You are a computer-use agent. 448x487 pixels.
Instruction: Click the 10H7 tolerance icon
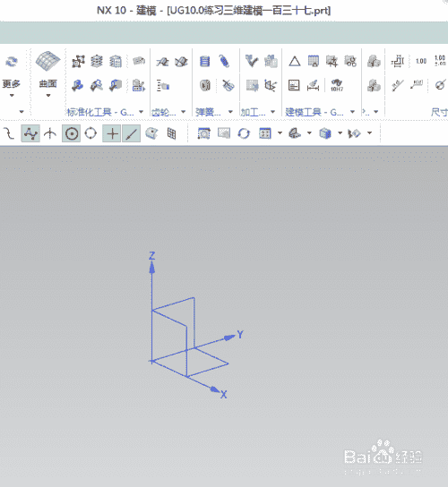point(336,85)
